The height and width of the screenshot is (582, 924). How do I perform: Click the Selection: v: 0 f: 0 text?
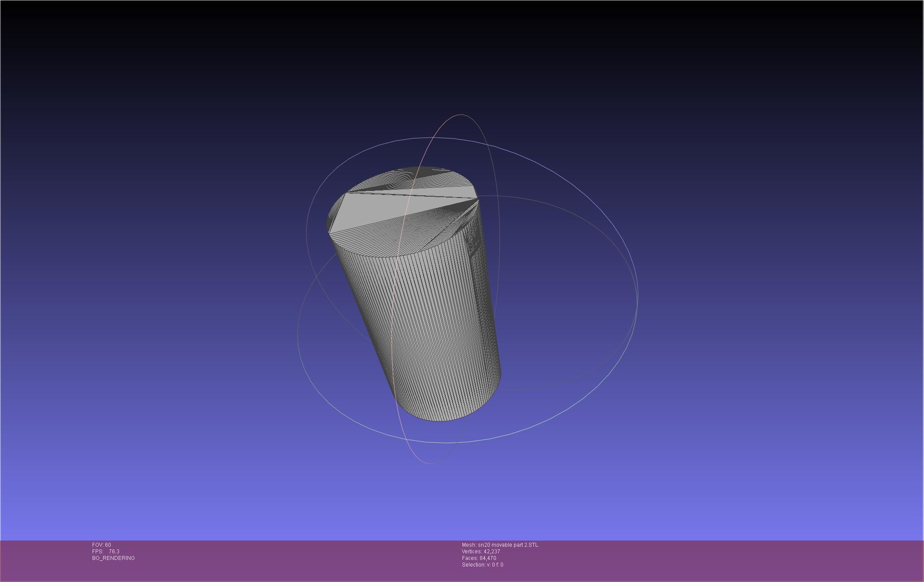pyautogui.click(x=482, y=565)
